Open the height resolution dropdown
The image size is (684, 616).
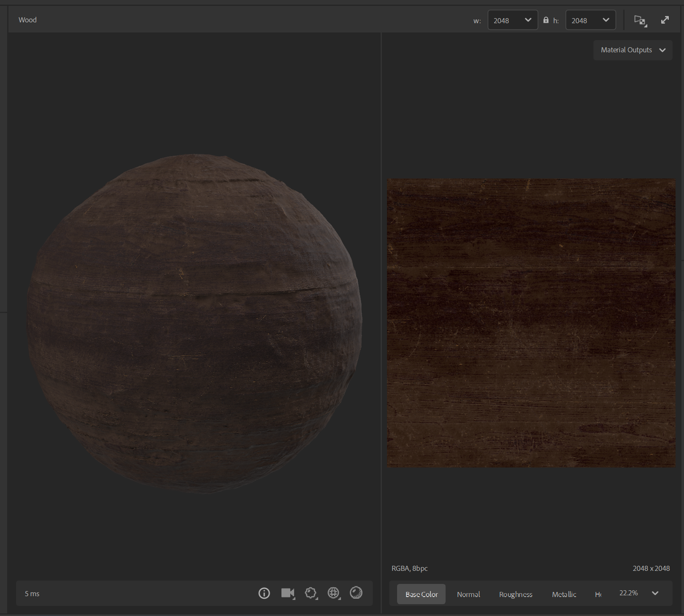590,20
